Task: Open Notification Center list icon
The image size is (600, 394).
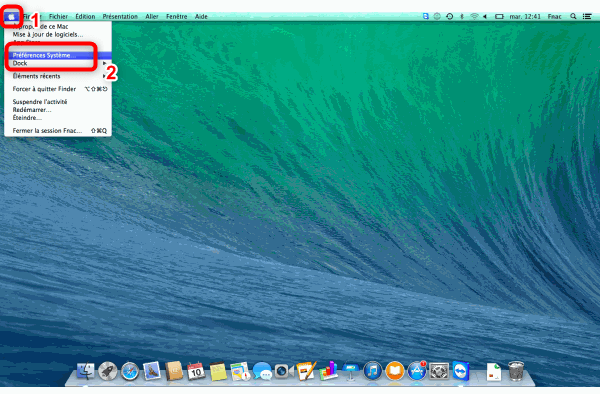Action: click(587, 16)
